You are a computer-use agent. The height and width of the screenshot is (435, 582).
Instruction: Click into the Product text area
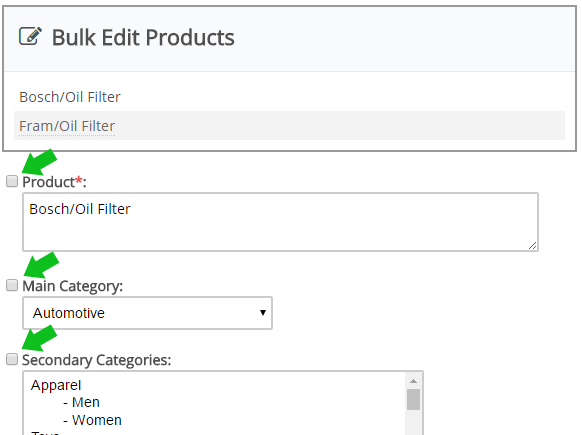pos(280,222)
